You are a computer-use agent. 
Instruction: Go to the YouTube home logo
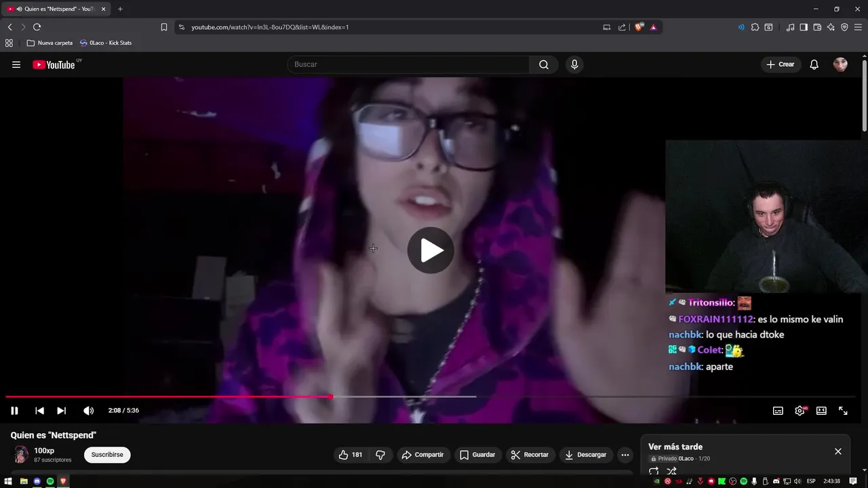(x=56, y=64)
